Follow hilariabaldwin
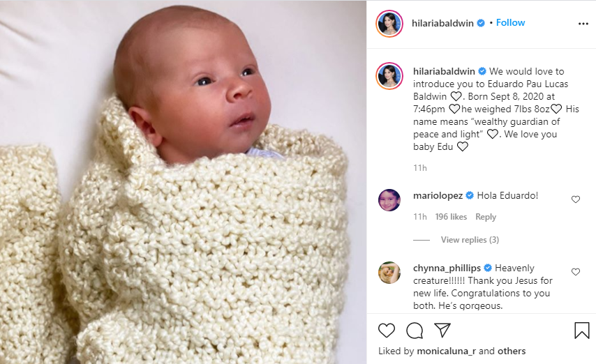This screenshot has height=364, width=596. (x=510, y=23)
